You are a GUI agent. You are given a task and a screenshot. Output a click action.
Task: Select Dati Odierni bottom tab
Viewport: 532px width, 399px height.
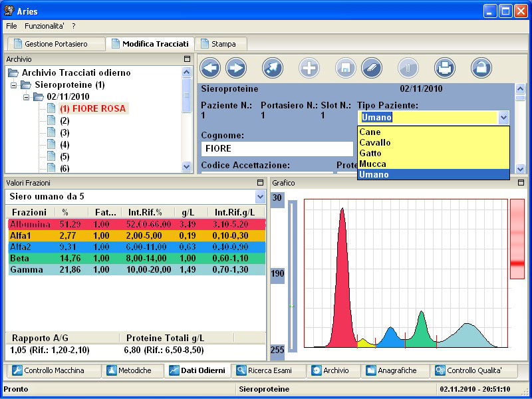pyautogui.click(x=198, y=370)
